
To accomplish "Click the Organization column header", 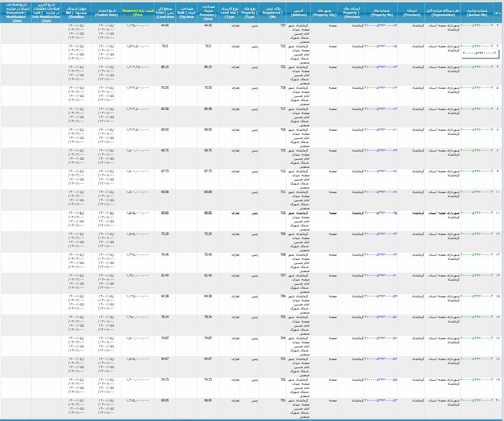I will click(443, 13).
